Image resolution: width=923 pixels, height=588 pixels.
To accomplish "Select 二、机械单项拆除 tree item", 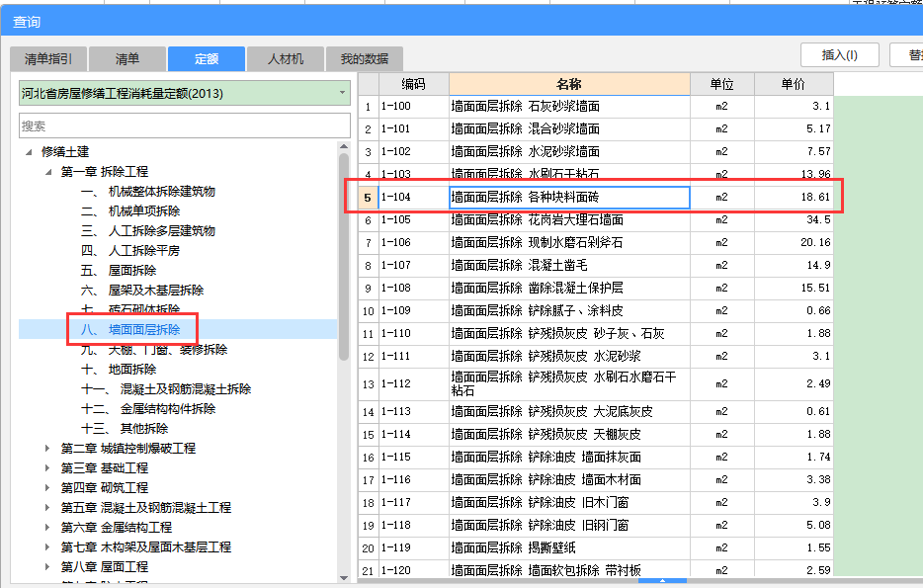I will [x=130, y=211].
